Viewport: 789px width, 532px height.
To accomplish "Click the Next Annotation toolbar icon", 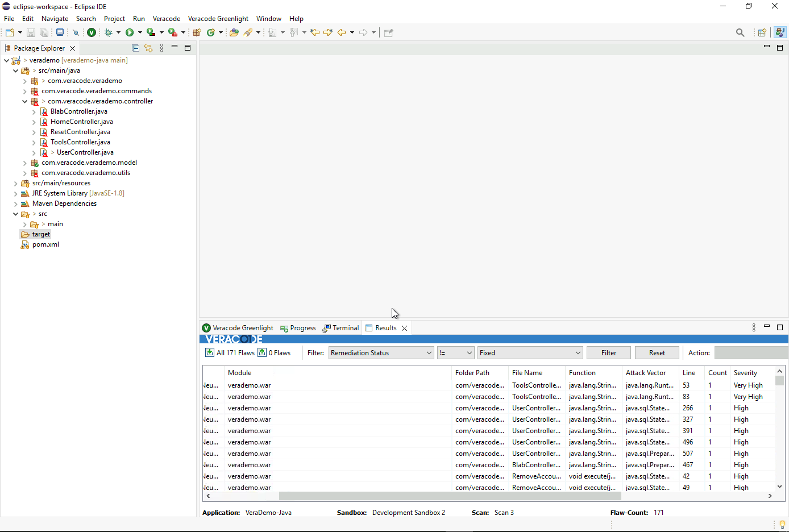I will [x=272, y=32].
